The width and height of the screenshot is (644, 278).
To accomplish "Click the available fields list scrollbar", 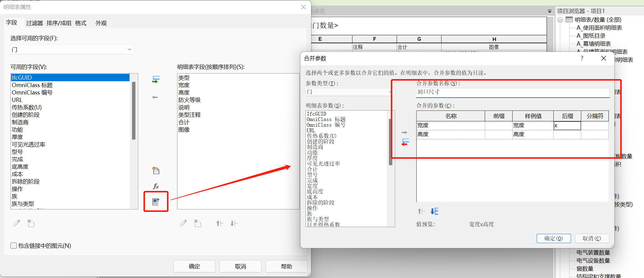I will [134, 111].
